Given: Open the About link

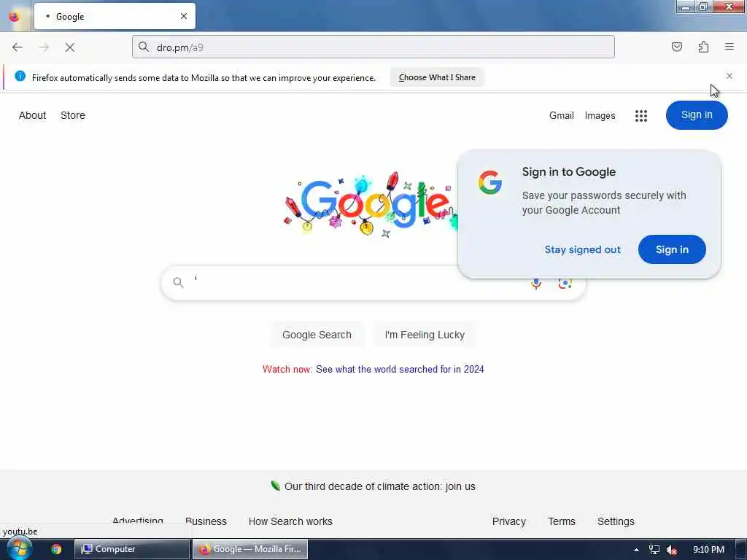Looking at the screenshot, I should pos(32,115).
